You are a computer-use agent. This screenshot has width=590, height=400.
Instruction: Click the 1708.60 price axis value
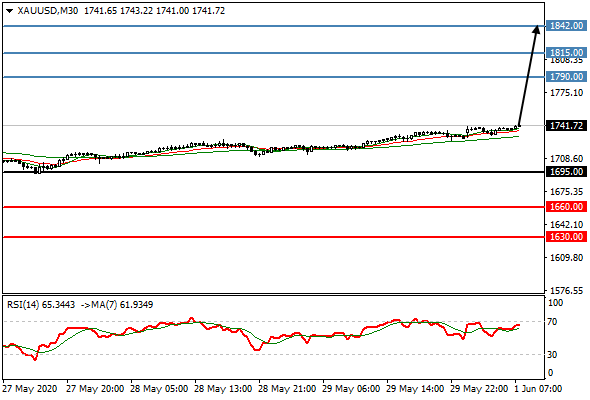(x=567, y=158)
